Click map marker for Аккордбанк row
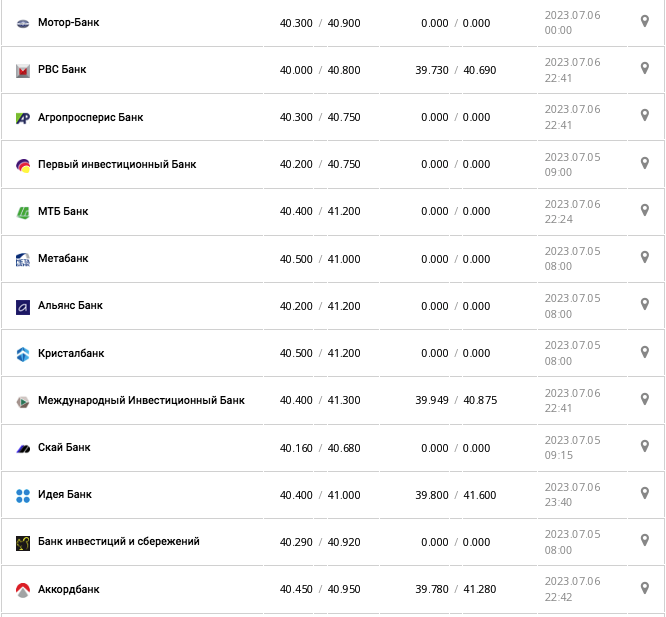The image size is (666, 617). click(645, 588)
